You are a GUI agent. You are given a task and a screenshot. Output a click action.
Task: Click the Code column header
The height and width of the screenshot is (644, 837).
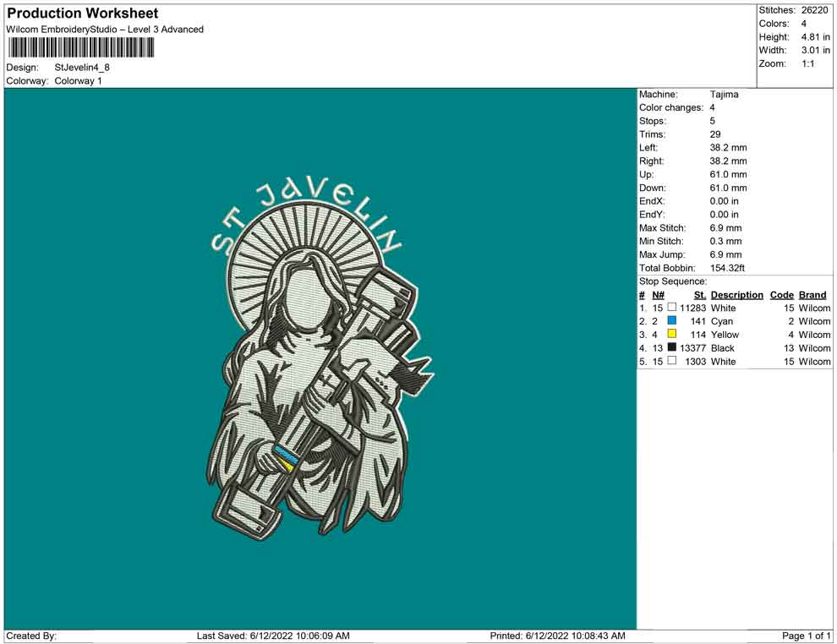[x=781, y=295]
